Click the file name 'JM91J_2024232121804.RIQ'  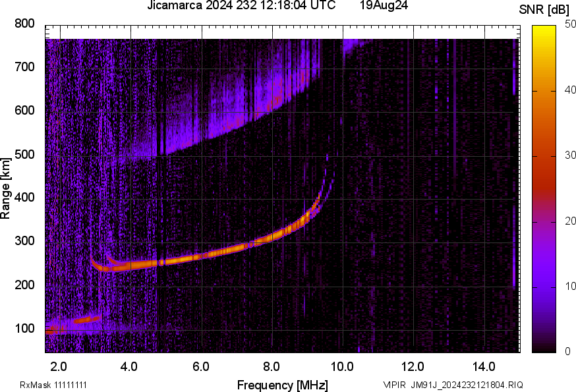[x=467, y=385]
